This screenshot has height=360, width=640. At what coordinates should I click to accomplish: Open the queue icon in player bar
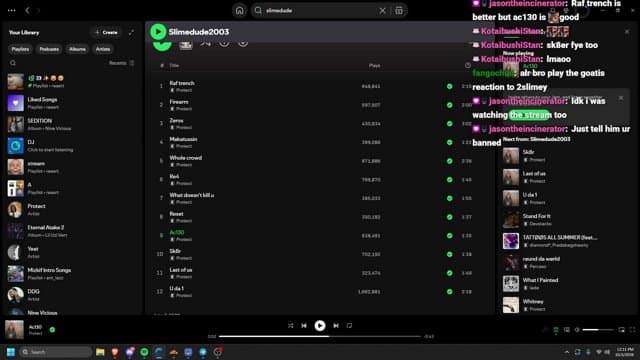click(x=556, y=330)
